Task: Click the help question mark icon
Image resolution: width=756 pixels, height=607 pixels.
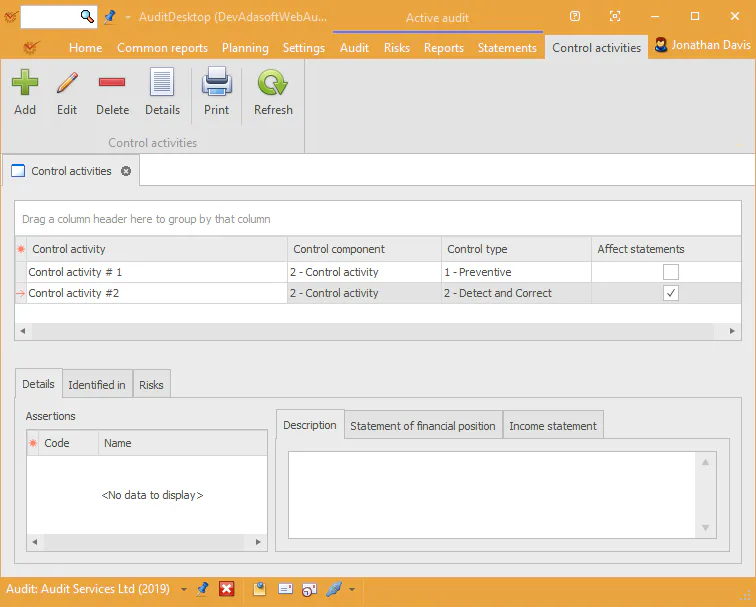Action: click(575, 16)
